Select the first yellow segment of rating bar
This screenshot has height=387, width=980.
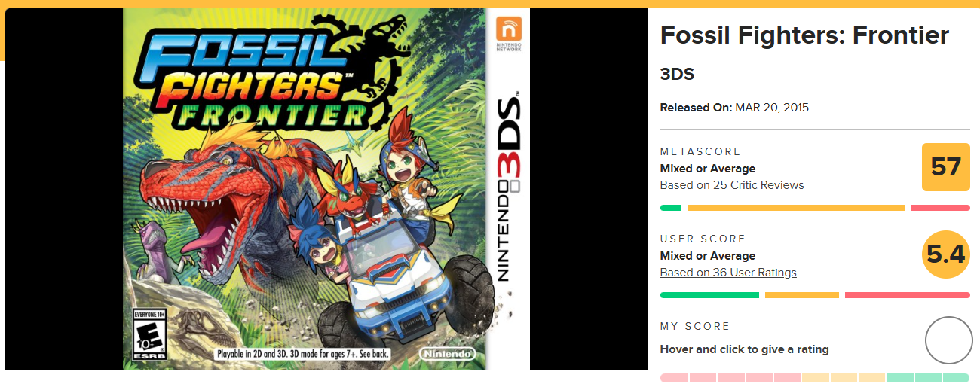[x=816, y=378]
